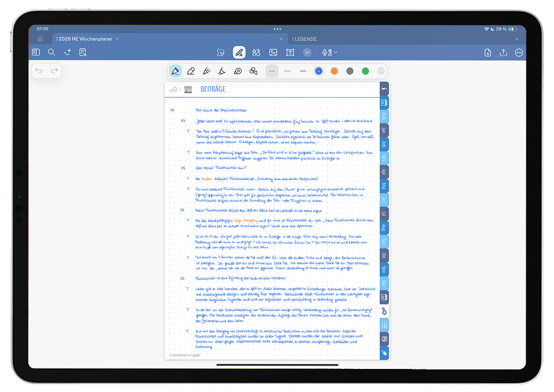Toggle the thumbnail sidebar panel

[x=36, y=53]
